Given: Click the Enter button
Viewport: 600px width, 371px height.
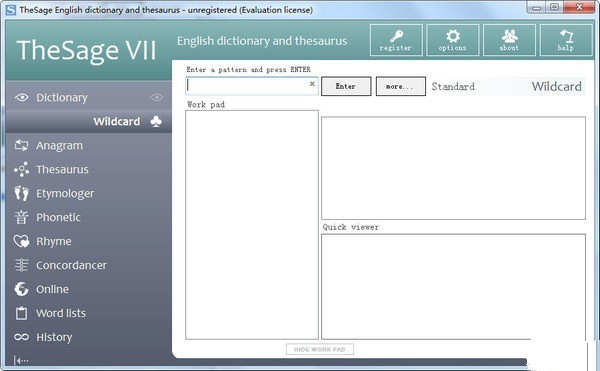Looking at the screenshot, I should (x=346, y=86).
